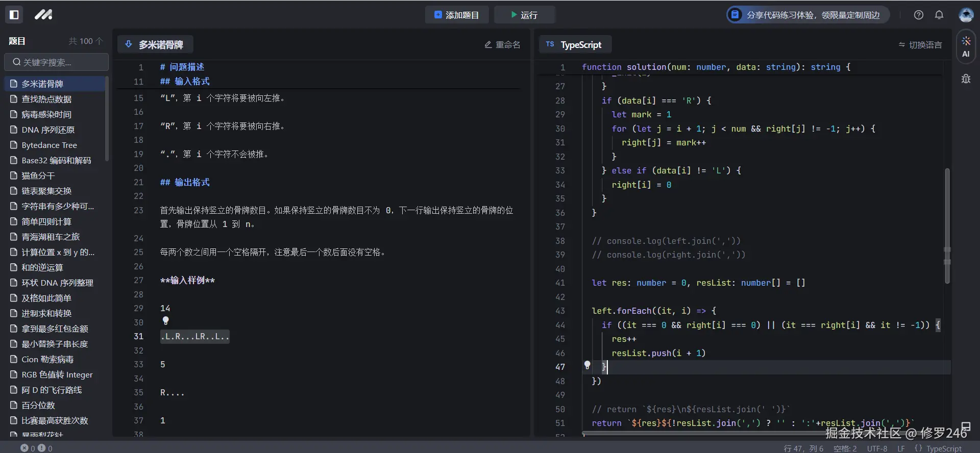Click the 添加题目 button
980x453 pixels.
click(456, 15)
